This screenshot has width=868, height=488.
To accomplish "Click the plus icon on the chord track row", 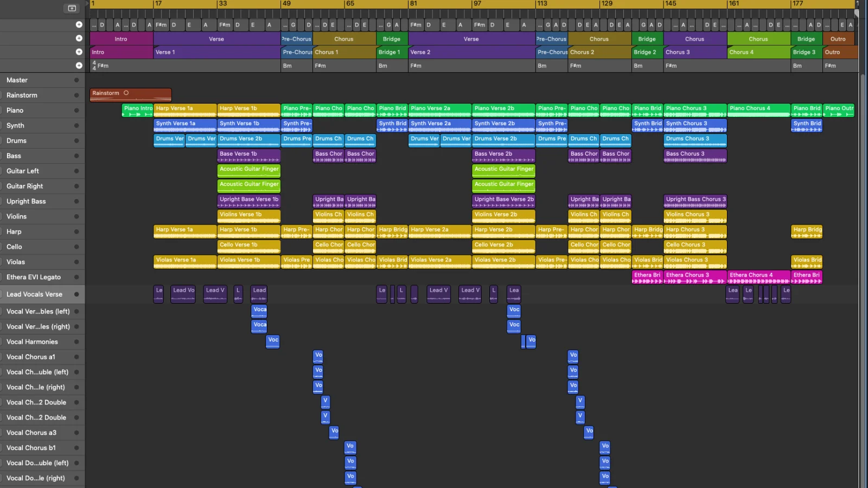I will click(x=79, y=24).
